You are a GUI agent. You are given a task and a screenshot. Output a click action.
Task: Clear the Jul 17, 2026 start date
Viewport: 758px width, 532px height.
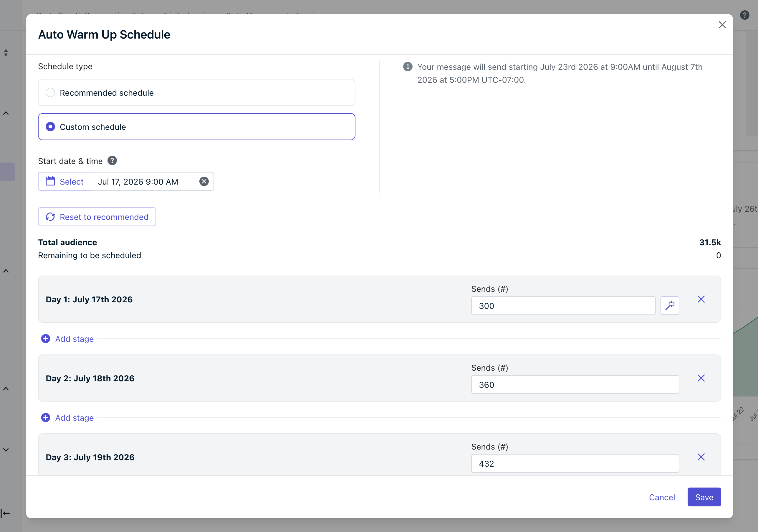pyautogui.click(x=204, y=182)
